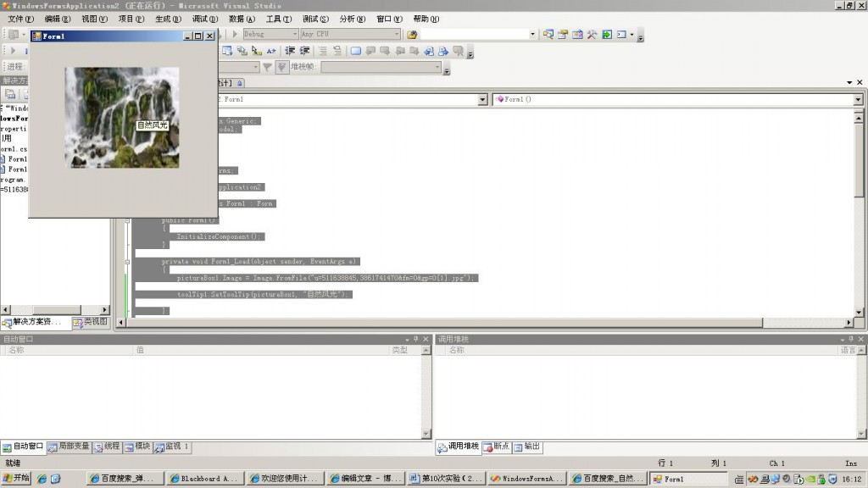Switch to 输出 tab

[527, 447]
